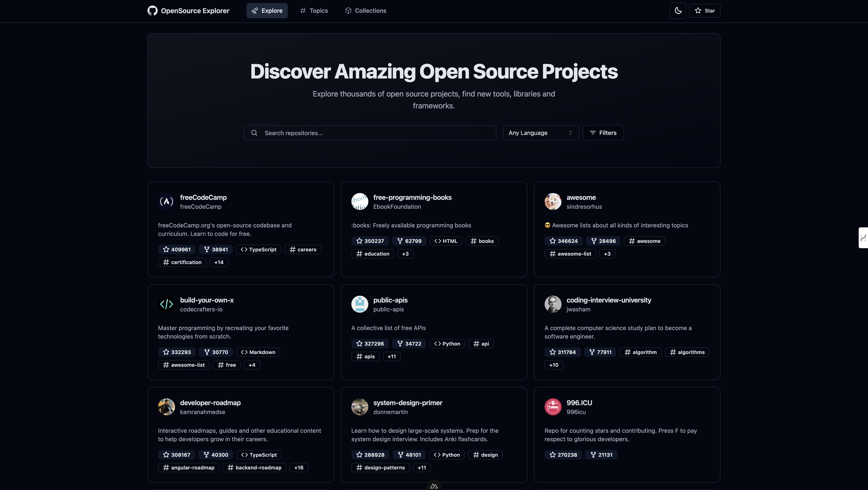Click the 332293 stars badge

tap(177, 352)
